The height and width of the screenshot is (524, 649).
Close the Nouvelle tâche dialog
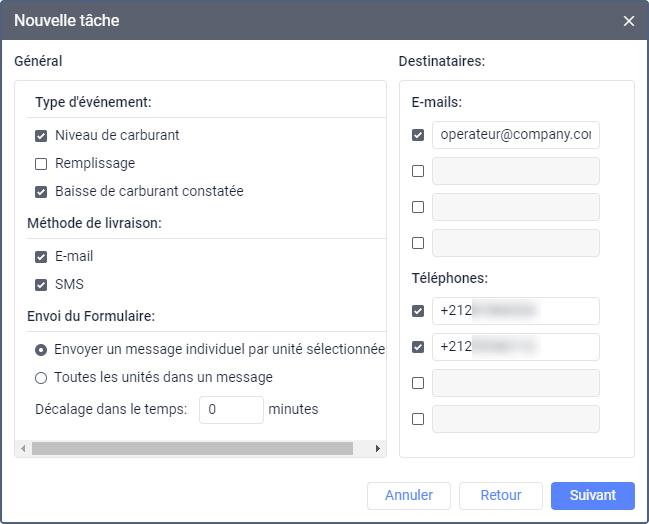(x=628, y=21)
